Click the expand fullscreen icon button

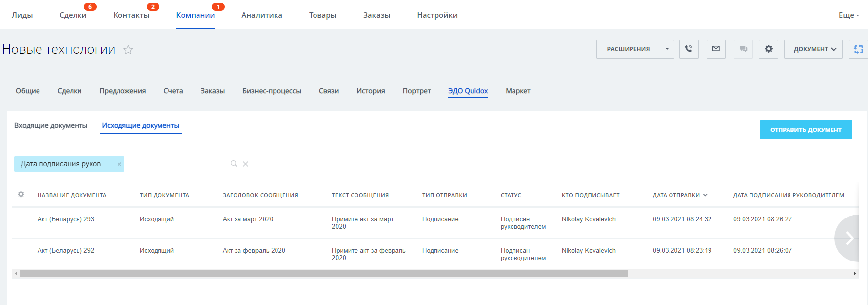coord(858,49)
